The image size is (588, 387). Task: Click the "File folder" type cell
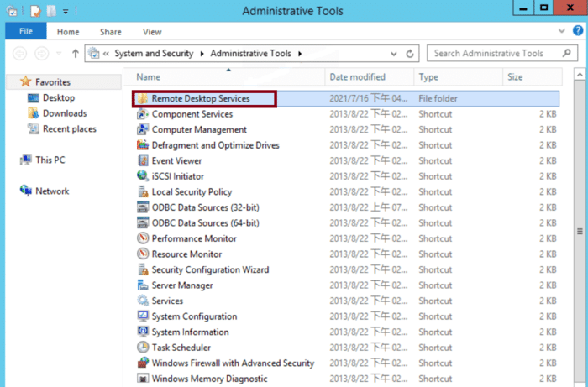coord(438,98)
